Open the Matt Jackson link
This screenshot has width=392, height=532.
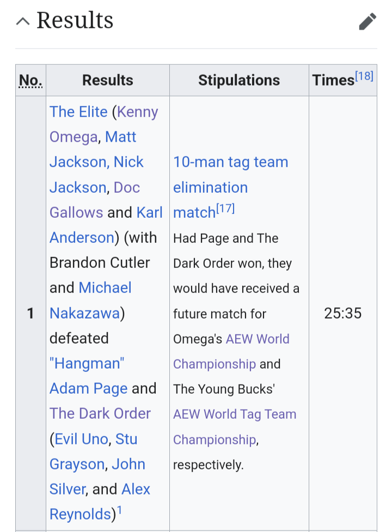(x=120, y=137)
